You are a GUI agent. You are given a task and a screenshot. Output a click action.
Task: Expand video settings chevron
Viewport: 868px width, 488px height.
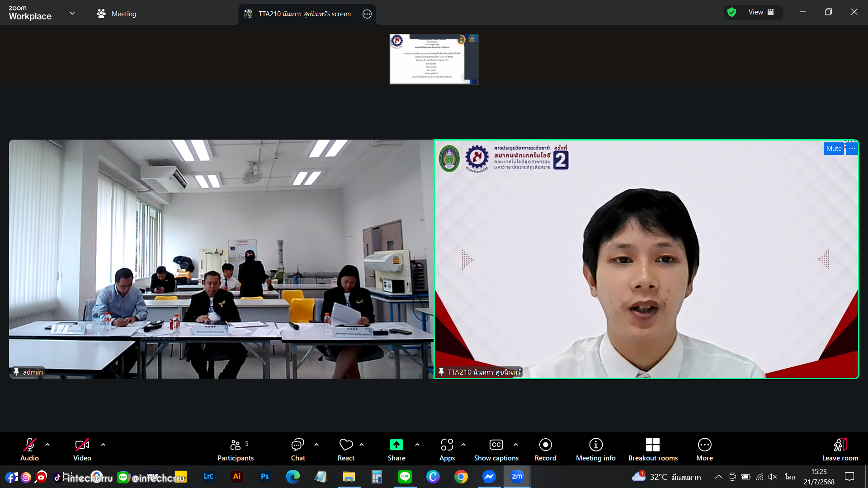[103, 445]
